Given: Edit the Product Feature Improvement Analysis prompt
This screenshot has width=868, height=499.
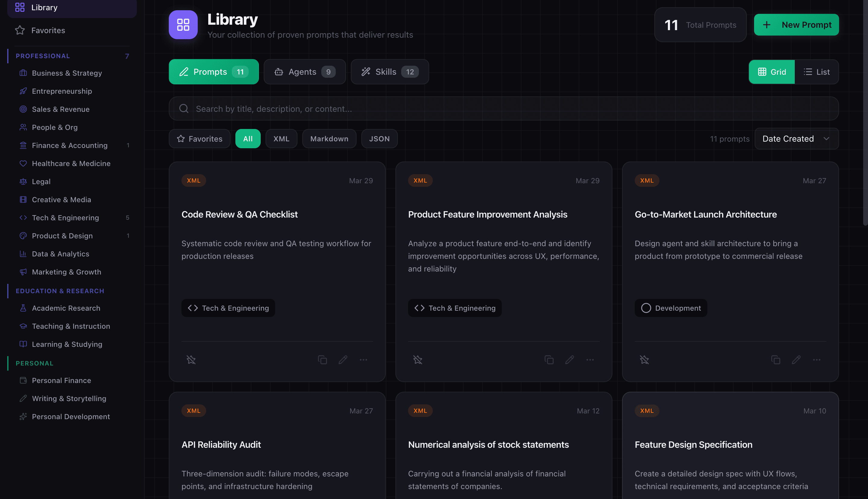Looking at the screenshot, I should pyautogui.click(x=569, y=359).
